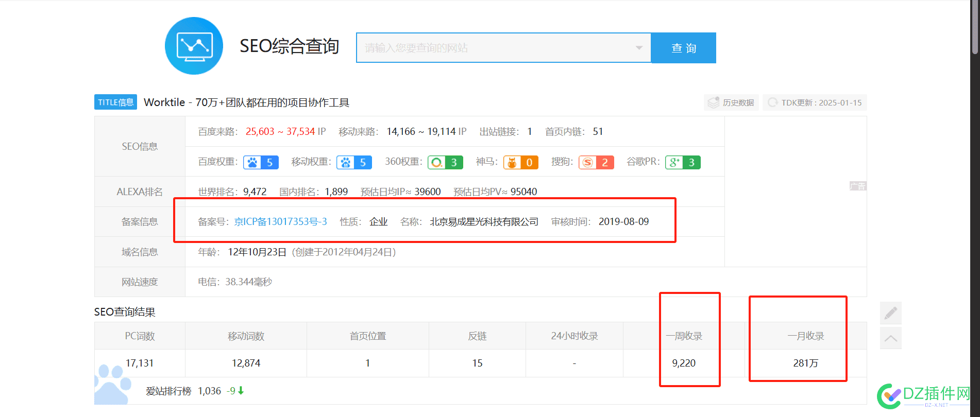Click the company name 北京易成星光科技有限公司

coord(484,221)
